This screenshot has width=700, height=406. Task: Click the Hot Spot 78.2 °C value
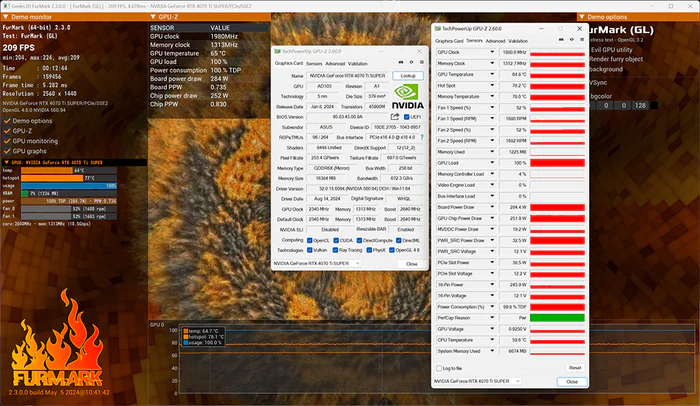coord(513,85)
